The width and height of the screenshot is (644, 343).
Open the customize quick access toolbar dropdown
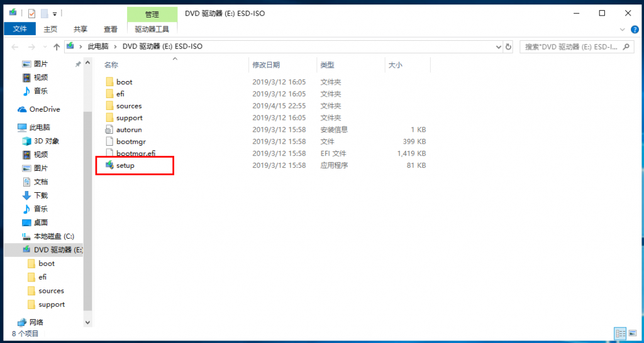click(55, 14)
